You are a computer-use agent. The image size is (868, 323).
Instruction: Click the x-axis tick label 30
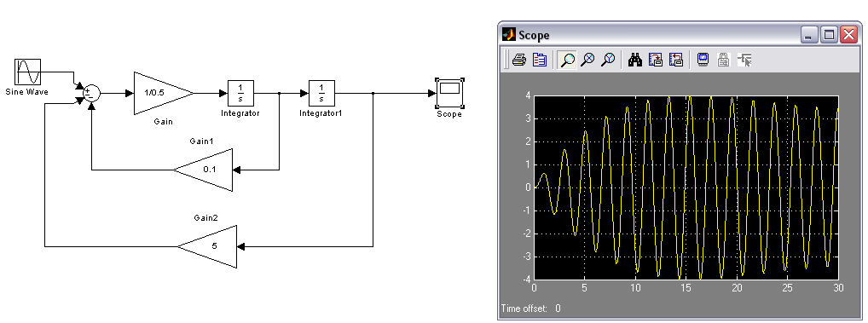pos(838,287)
